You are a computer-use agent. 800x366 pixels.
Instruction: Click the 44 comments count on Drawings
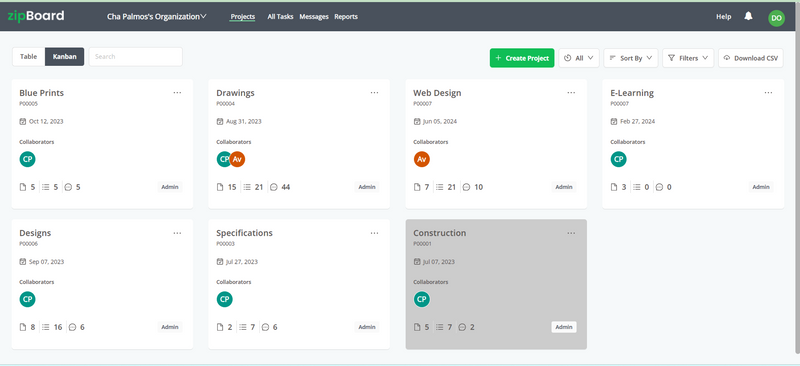286,187
